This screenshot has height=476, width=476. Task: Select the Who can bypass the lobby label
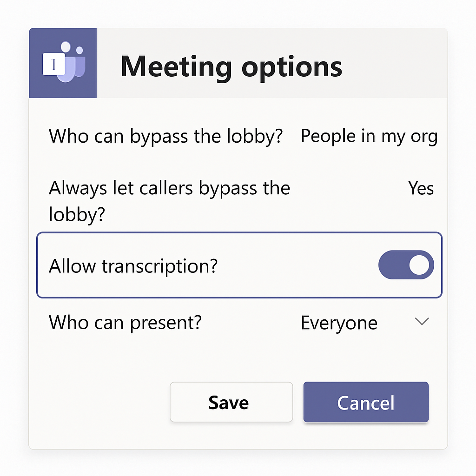click(166, 136)
